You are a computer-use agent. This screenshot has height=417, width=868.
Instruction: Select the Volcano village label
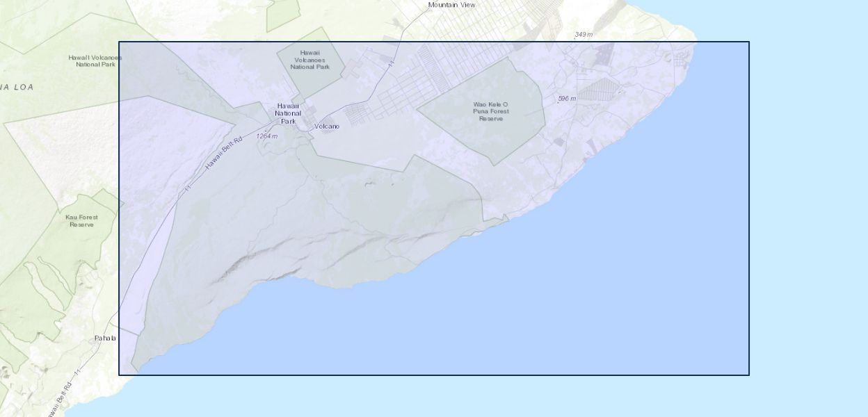326,126
